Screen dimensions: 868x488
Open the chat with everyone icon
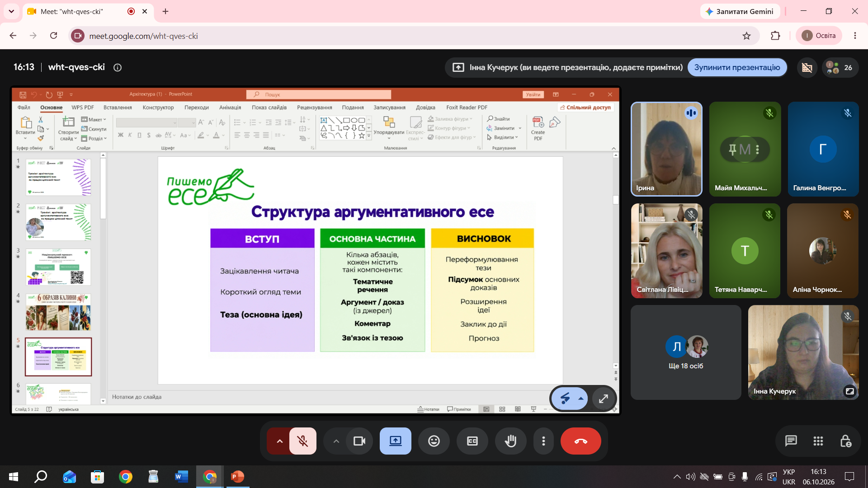coord(791,441)
